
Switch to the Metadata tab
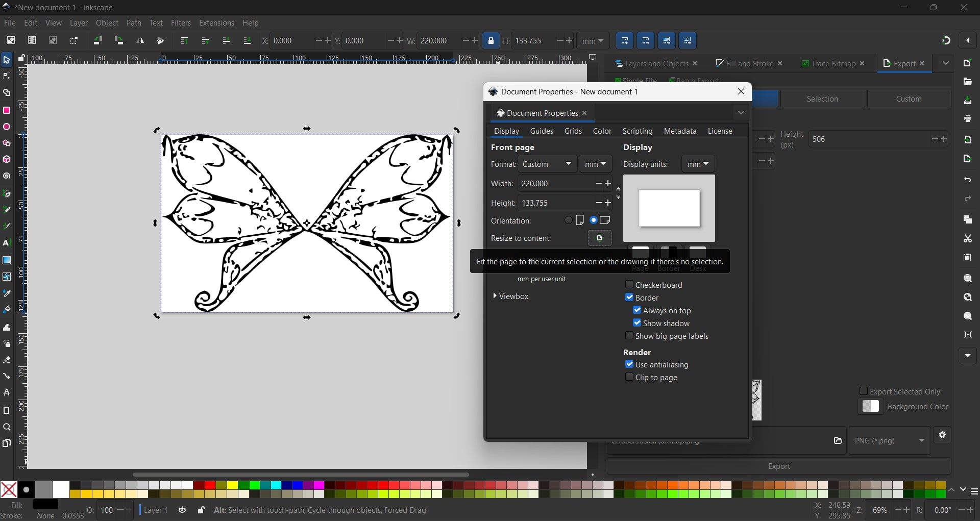(x=680, y=131)
